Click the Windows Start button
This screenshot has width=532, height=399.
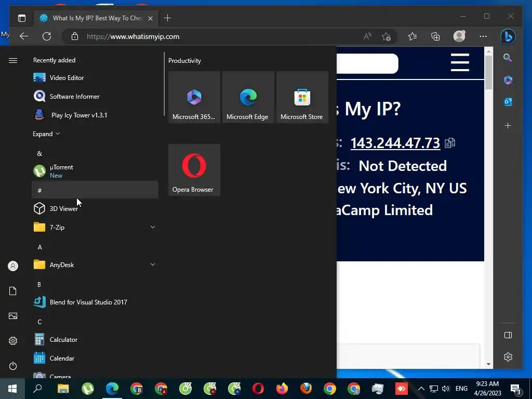[12, 389]
